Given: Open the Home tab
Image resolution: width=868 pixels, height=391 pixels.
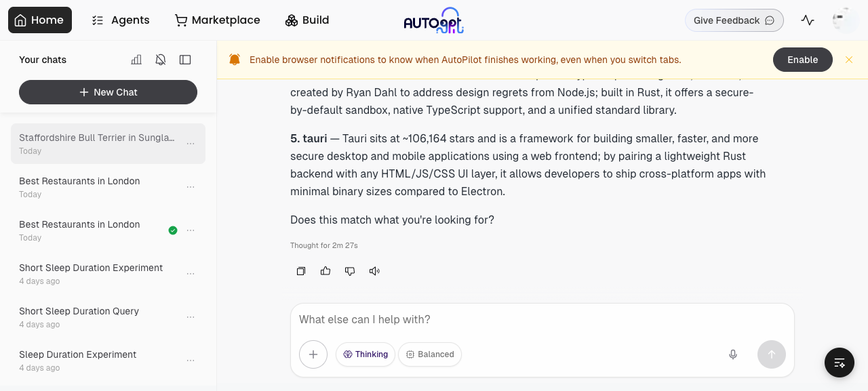Looking at the screenshot, I should click(x=40, y=20).
